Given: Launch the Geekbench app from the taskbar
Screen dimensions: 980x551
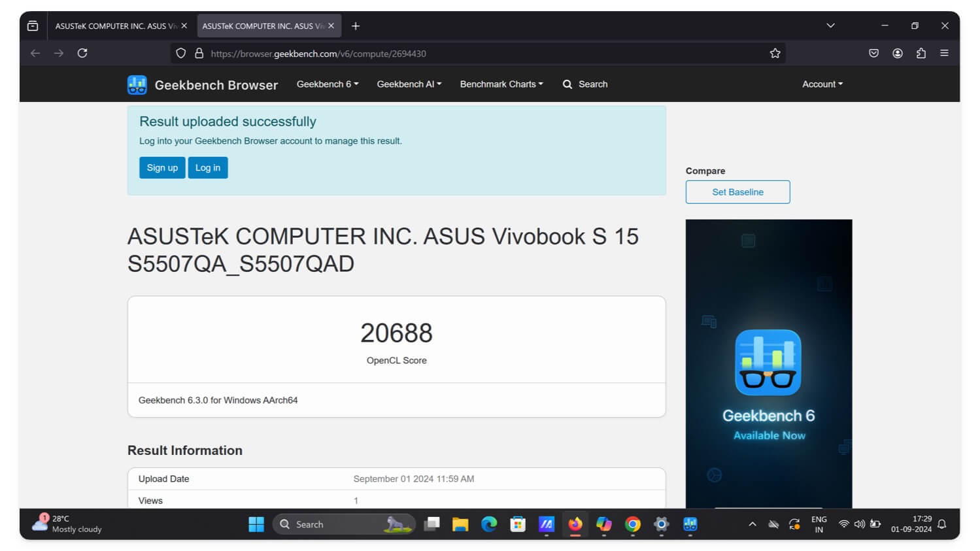Looking at the screenshot, I should pyautogui.click(x=690, y=524).
